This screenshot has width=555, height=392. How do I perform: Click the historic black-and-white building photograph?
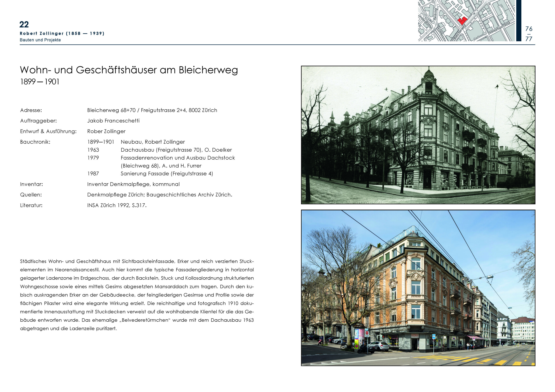click(x=418, y=135)
